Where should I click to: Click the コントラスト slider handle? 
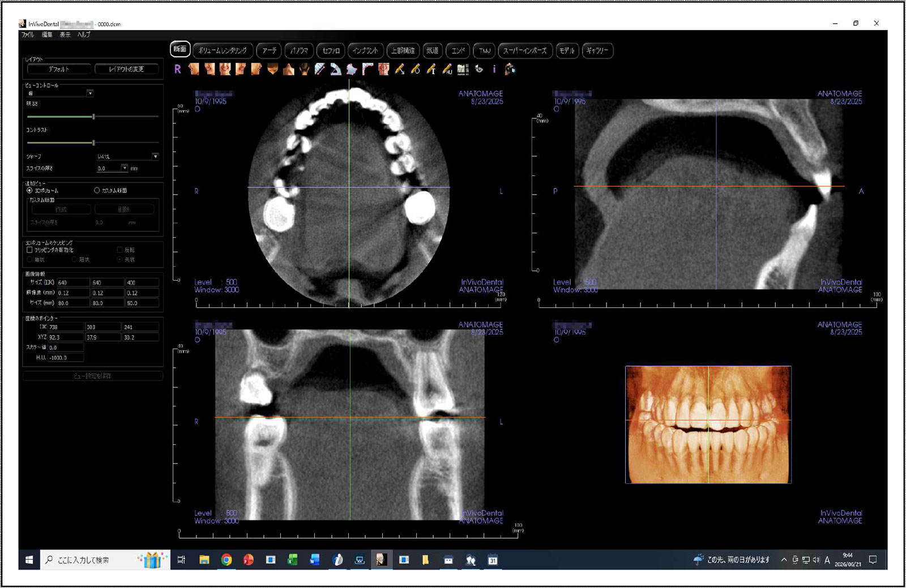coord(93,143)
